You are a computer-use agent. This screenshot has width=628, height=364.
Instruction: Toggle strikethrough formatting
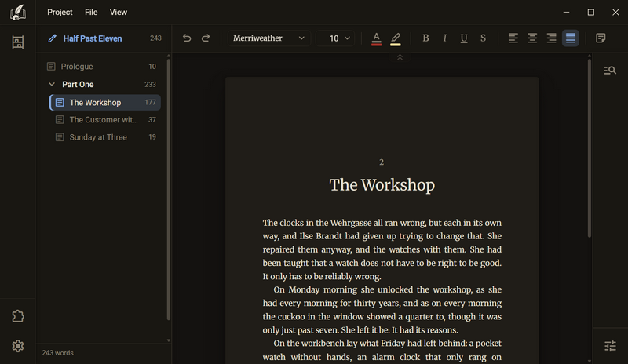(483, 38)
